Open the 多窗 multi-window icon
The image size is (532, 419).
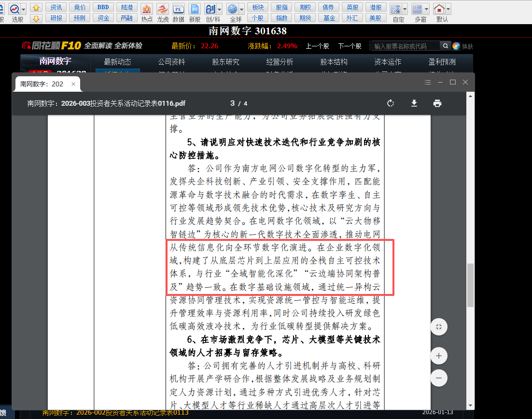418,9
